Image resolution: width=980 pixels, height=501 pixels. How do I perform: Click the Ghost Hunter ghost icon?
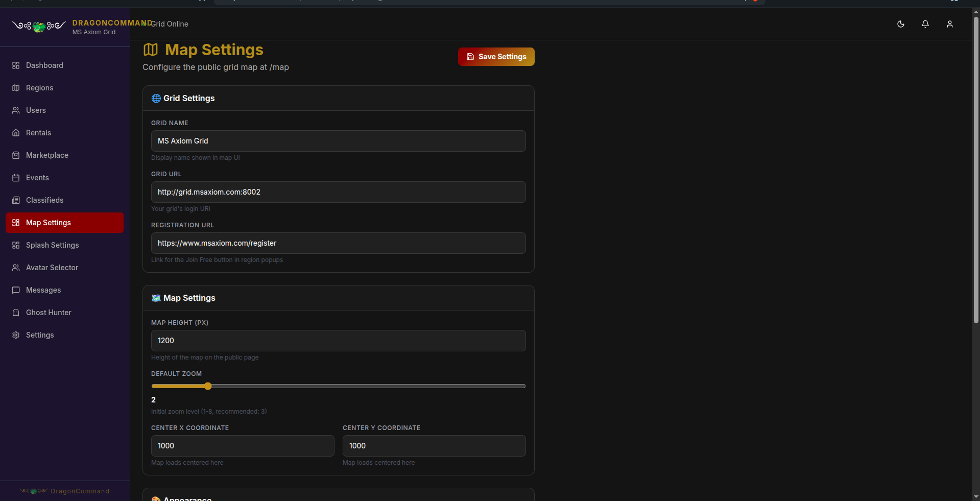(16, 313)
